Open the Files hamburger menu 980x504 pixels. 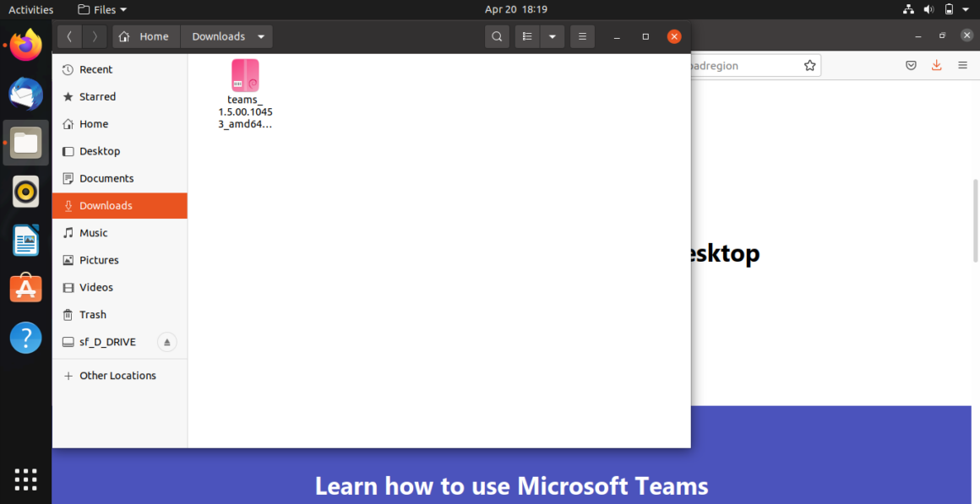click(582, 36)
